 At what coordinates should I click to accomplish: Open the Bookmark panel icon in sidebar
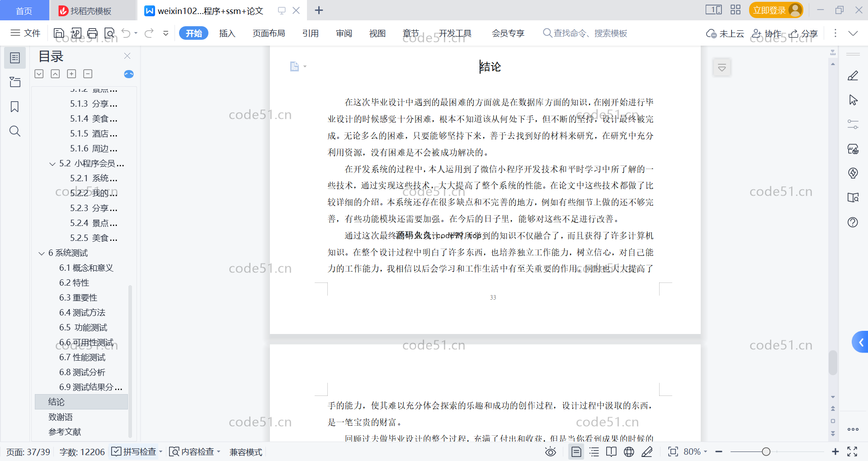point(15,107)
